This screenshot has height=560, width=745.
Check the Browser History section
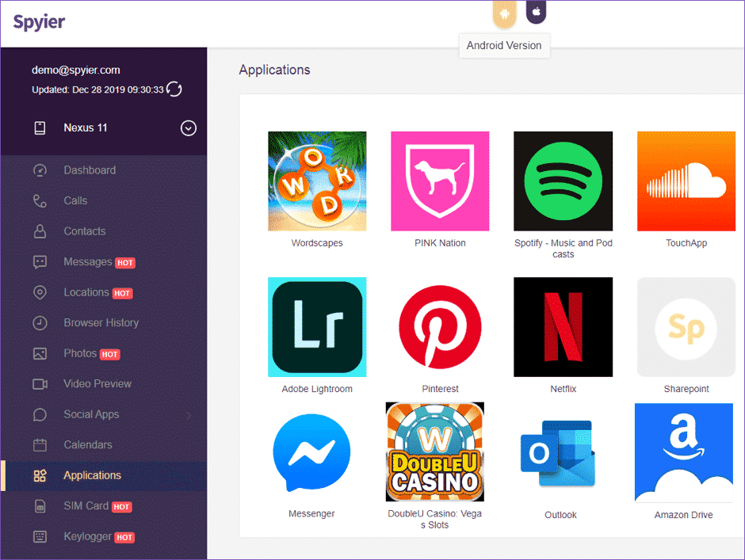coord(100,322)
